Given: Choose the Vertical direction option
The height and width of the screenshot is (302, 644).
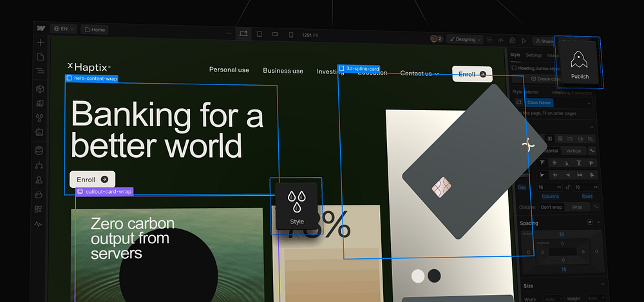Looking at the screenshot, I should coord(572,151).
